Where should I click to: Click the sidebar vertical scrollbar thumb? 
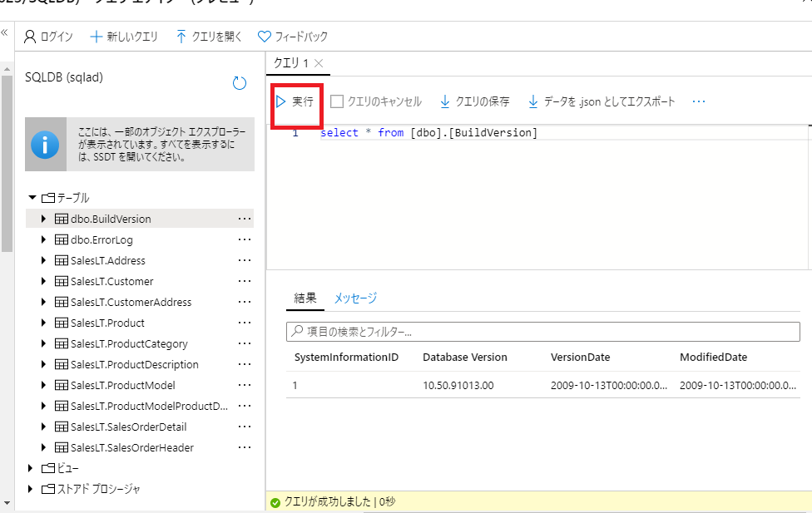click(7, 164)
